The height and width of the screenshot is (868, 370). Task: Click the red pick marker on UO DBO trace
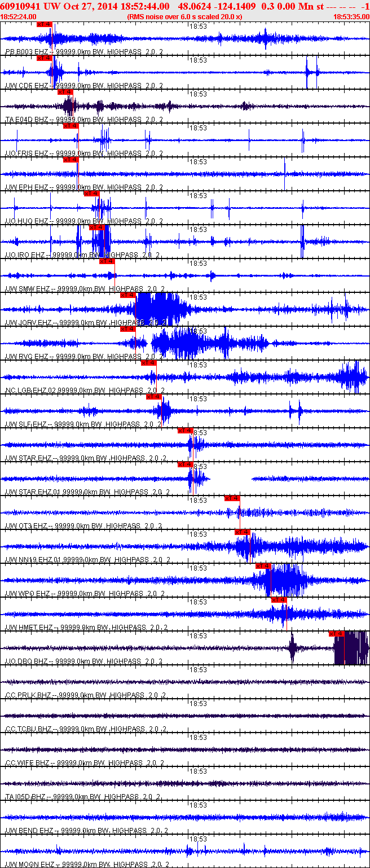tap(337, 634)
